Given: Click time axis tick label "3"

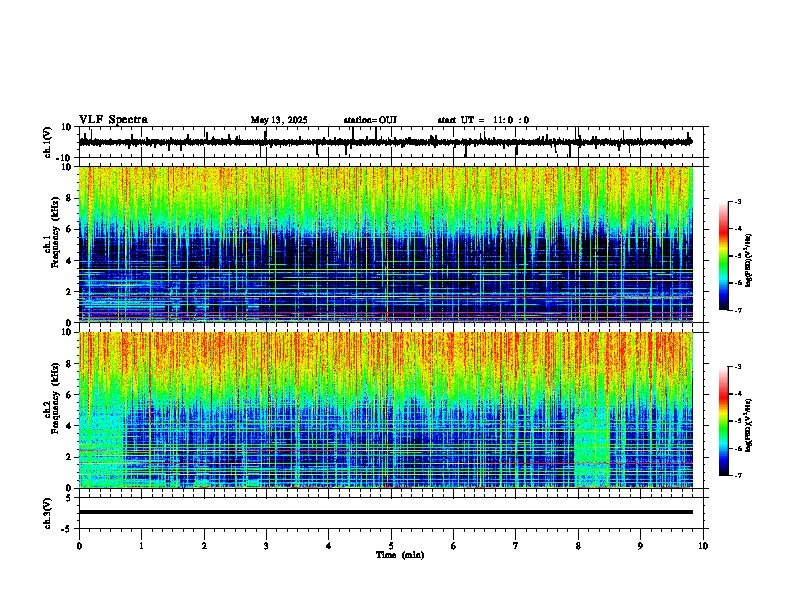Looking at the screenshot, I should (x=266, y=546).
